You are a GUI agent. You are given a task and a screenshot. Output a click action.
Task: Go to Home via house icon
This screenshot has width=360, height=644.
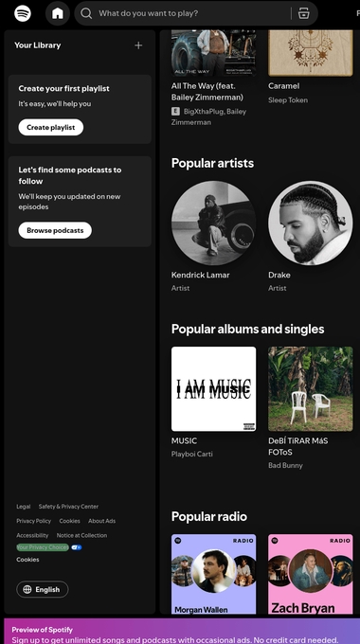[x=58, y=13]
